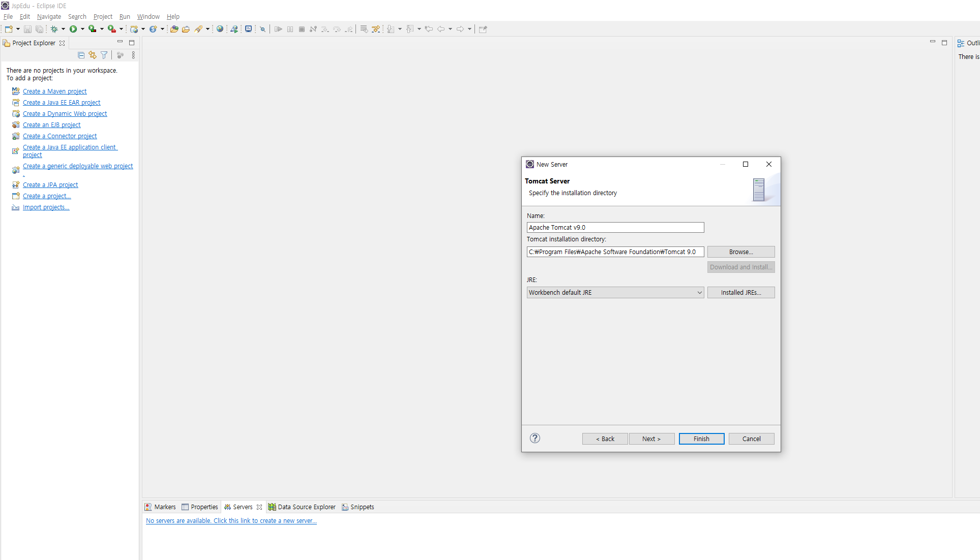The height and width of the screenshot is (560, 980).
Task: Switch to the Snippets tab
Action: 358,507
